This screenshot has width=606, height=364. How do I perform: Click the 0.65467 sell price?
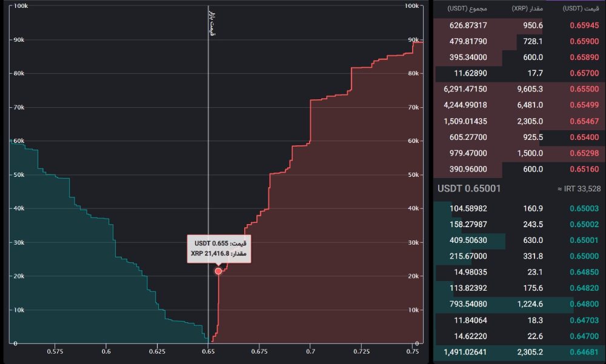(x=584, y=121)
